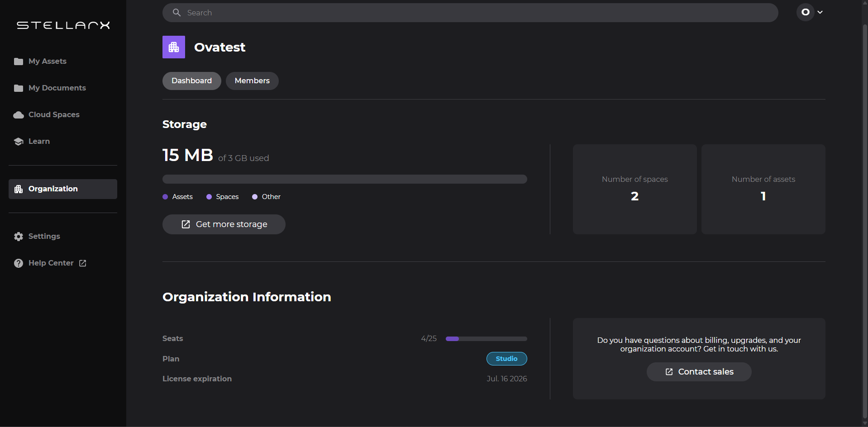Image resolution: width=868 pixels, height=427 pixels.
Task: Click the Help Center question mark icon
Action: click(x=19, y=263)
